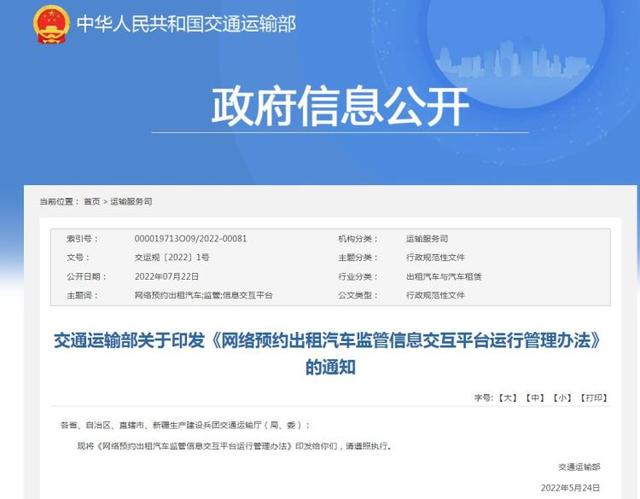
Task: Go to 首页 in the breadcrumb
Action: point(92,201)
